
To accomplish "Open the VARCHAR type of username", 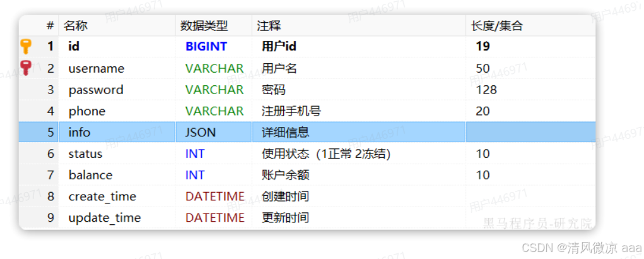I will (214, 68).
